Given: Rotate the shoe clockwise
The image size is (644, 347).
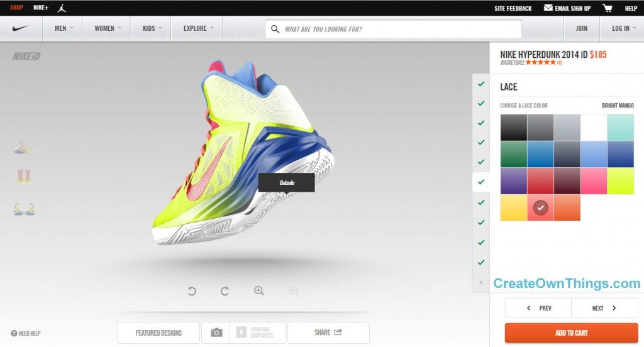Looking at the screenshot, I should point(225,291).
